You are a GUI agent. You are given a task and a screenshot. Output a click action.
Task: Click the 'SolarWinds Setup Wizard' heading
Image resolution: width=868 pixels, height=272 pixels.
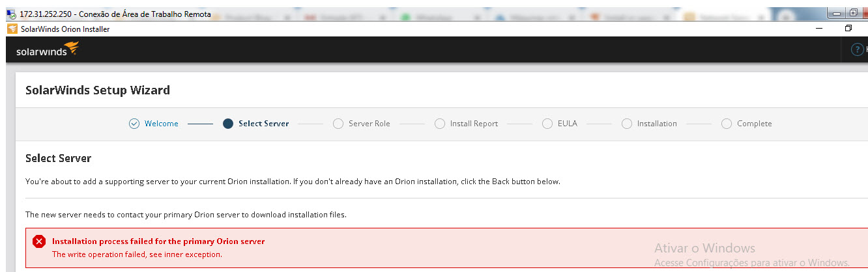(x=98, y=90)
